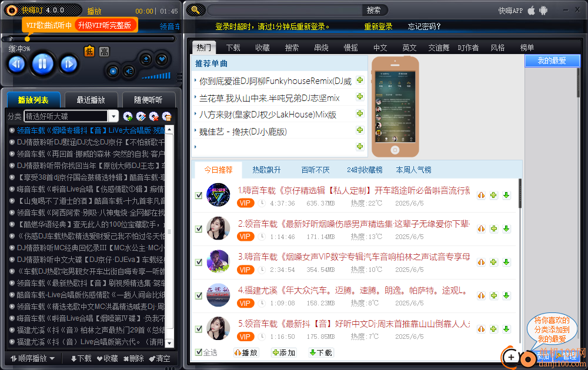Switch to the 最近播放 tab
This screenshot has width=588, height=370.
(91, 100)
